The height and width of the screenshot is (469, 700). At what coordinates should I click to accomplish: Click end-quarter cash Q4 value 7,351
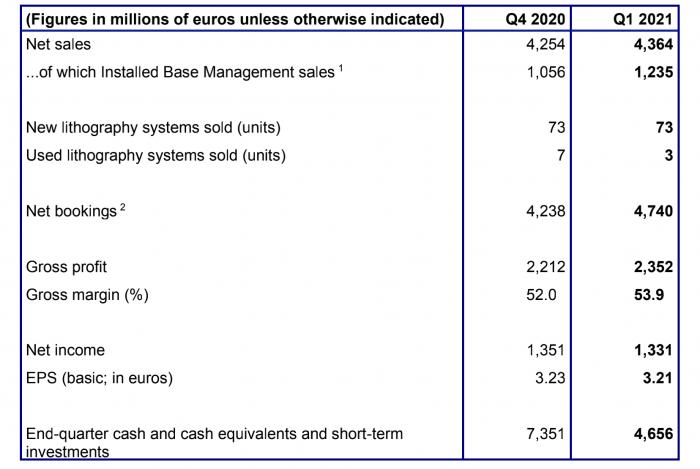tap(546, 434)
